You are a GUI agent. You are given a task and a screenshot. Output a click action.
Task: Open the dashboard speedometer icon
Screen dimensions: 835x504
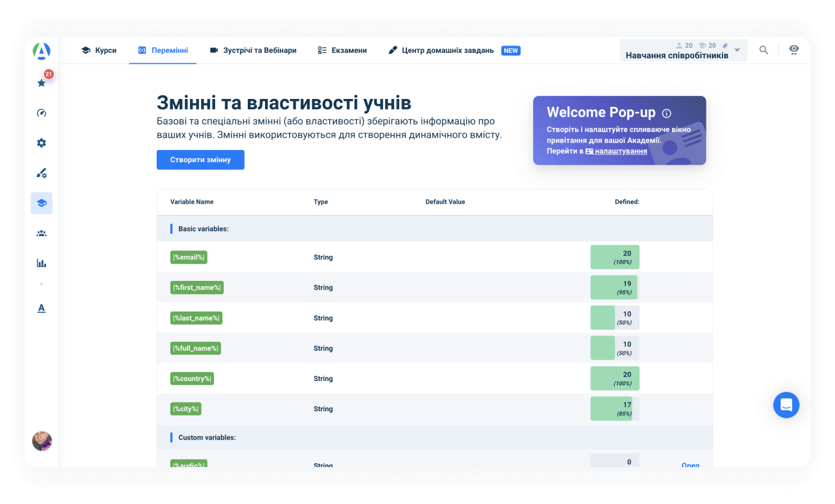pyautogui.click(x=42, y=113)
